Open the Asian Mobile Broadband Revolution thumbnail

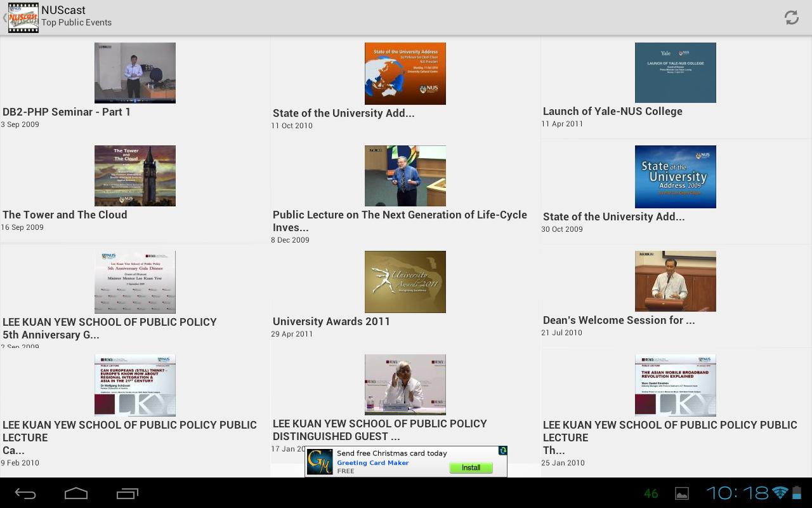676,385
